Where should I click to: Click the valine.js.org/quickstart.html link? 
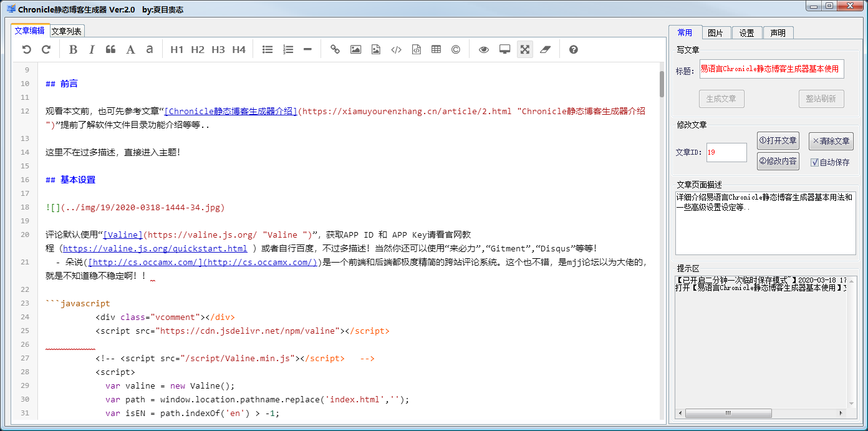155,248
